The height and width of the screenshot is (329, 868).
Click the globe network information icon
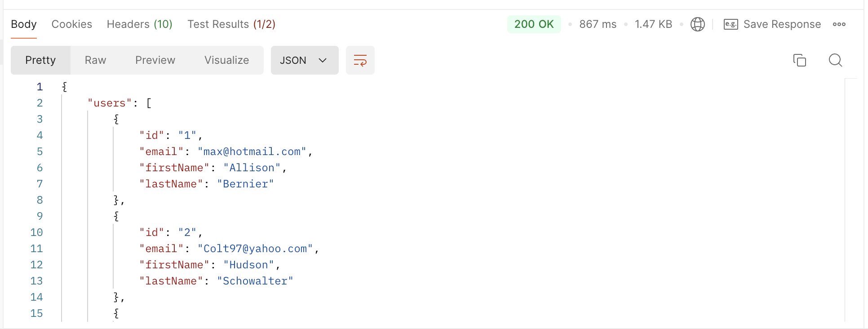(697, 24)
